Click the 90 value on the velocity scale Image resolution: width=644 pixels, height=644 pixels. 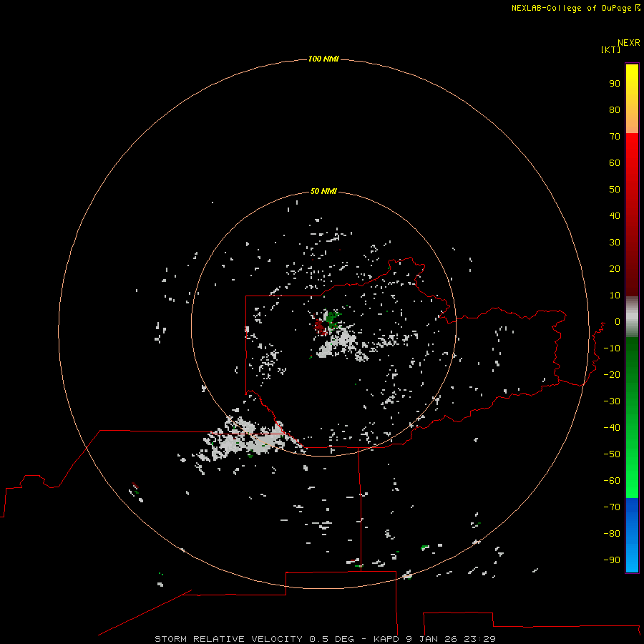click(x=615, y=84)
